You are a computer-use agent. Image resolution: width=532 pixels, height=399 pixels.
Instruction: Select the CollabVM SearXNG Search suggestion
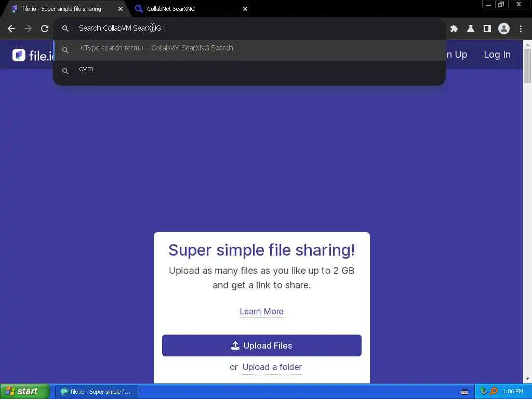249,49
